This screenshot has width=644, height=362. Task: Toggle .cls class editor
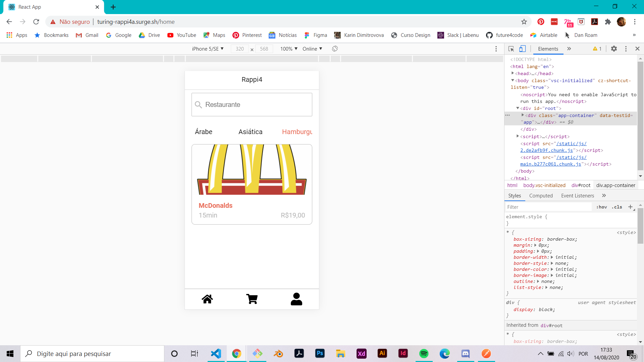click(617, 207)
